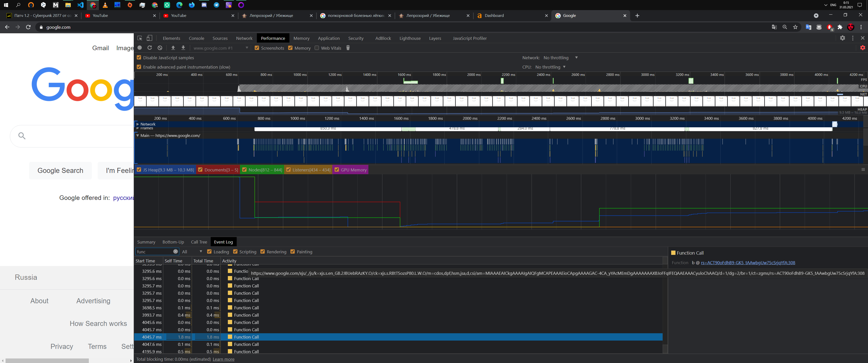Open the Chrome profile avatar
Screen dimensions: 868x363
coord(851,27)
